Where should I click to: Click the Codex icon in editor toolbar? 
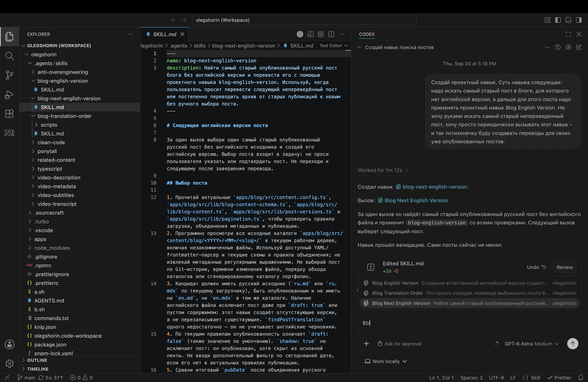click(300, 34)
